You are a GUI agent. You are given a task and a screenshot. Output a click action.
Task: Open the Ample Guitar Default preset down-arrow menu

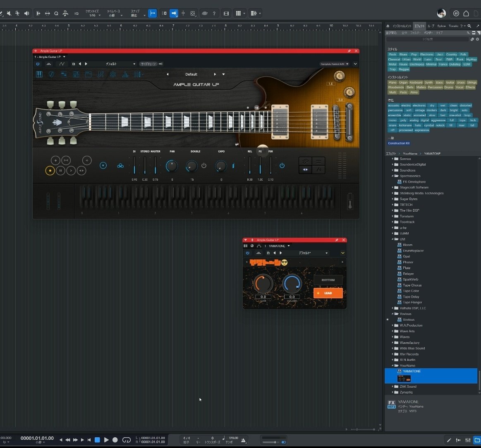[223, 74]
